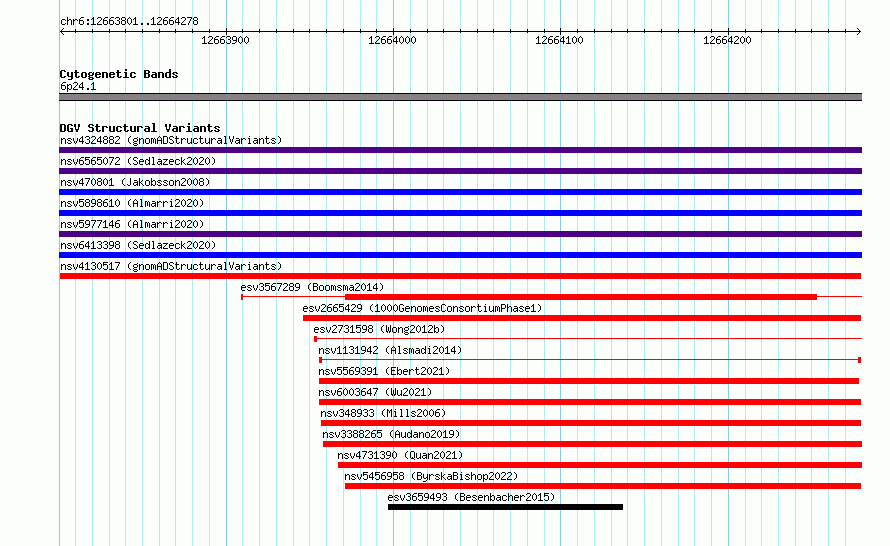890x546 pixels.
Task: Open the nsv348933 (Mills2006) label
Action: point(383,413)
